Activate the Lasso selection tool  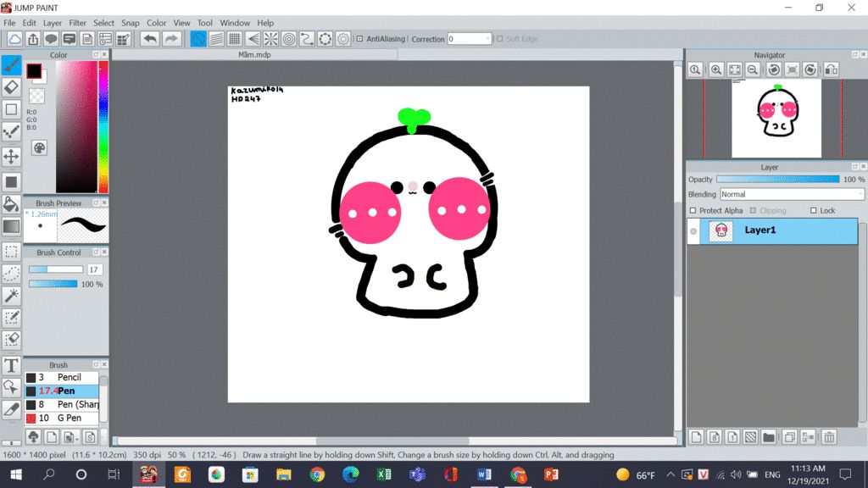(11, 274)
